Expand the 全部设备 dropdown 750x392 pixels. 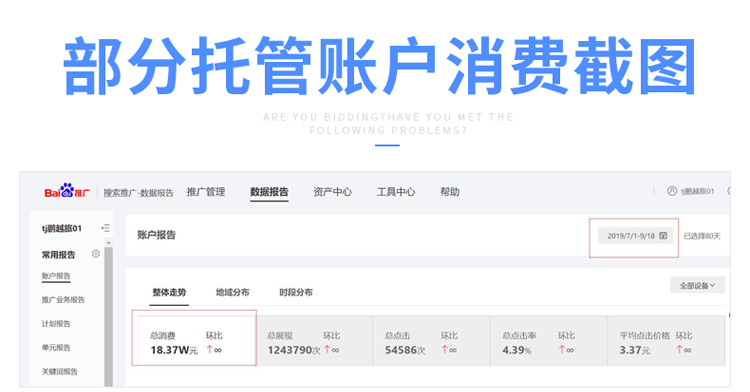coord(697,285)
